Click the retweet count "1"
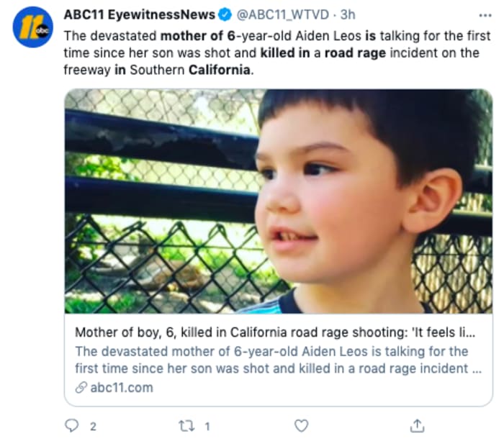504x441 pixels. (206, 426)
